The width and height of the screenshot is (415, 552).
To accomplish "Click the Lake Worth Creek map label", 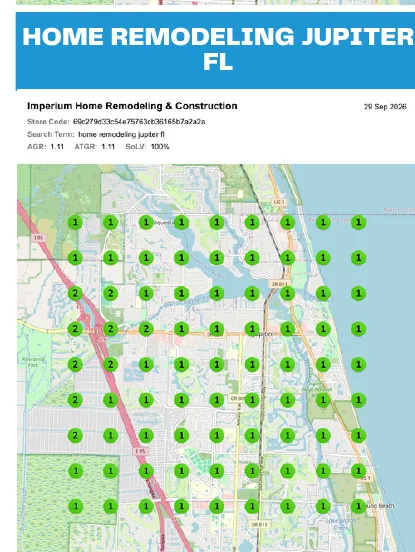I will [340, 524].
